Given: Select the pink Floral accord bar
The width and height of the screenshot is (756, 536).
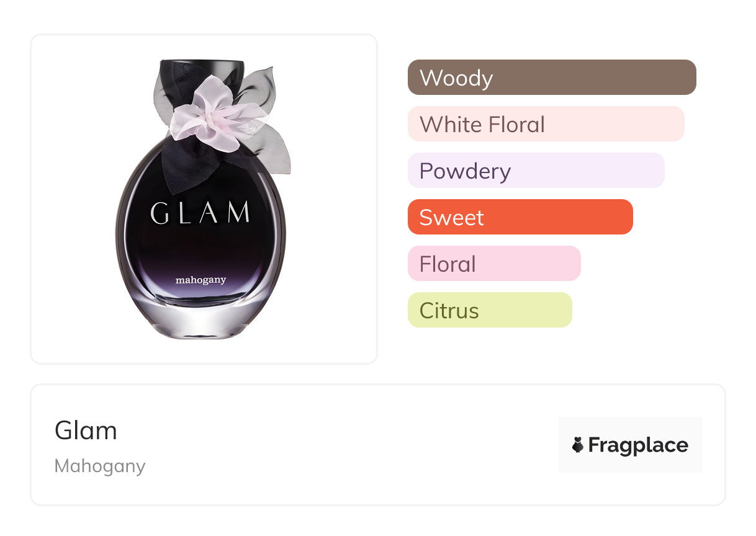Looking at the screenshot, I should click(x=493, y=264).
